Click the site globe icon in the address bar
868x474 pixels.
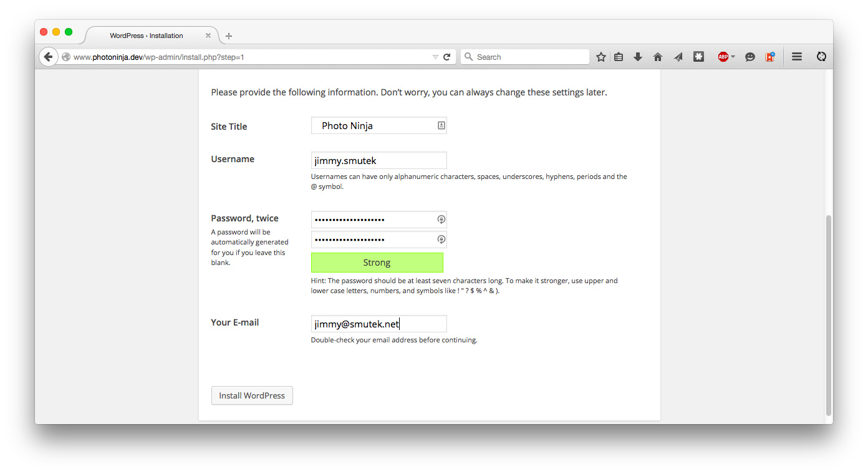point(66,57)
